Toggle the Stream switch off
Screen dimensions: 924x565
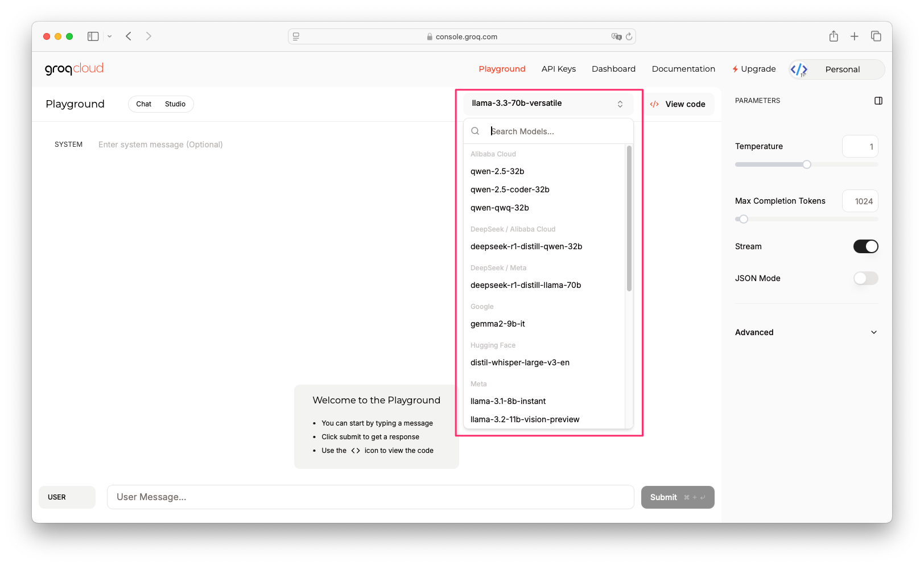pos(866,246)
